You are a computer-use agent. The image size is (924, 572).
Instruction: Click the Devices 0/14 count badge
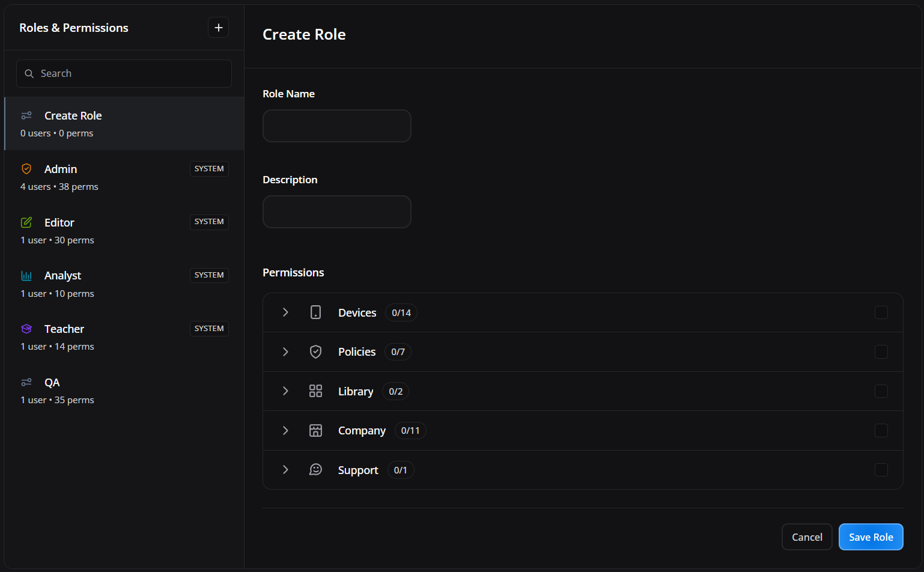[x=401, y=312]
